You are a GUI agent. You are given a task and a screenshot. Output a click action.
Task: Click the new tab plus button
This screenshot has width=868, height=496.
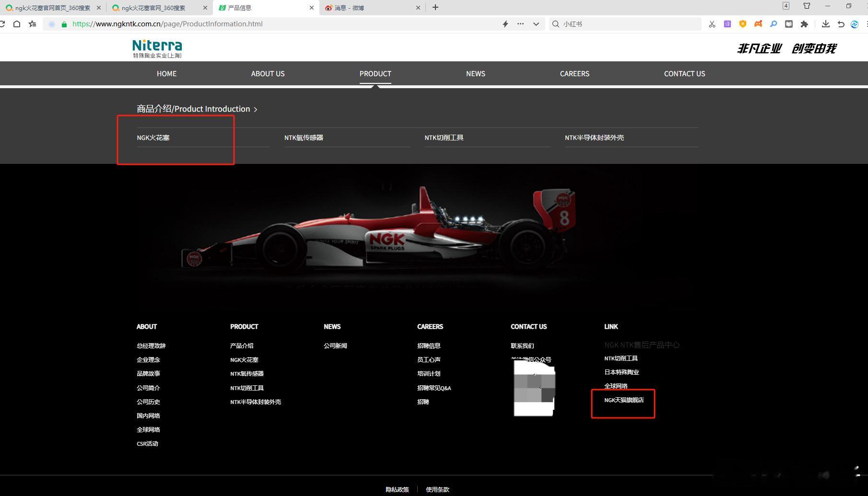click(435, 7)
